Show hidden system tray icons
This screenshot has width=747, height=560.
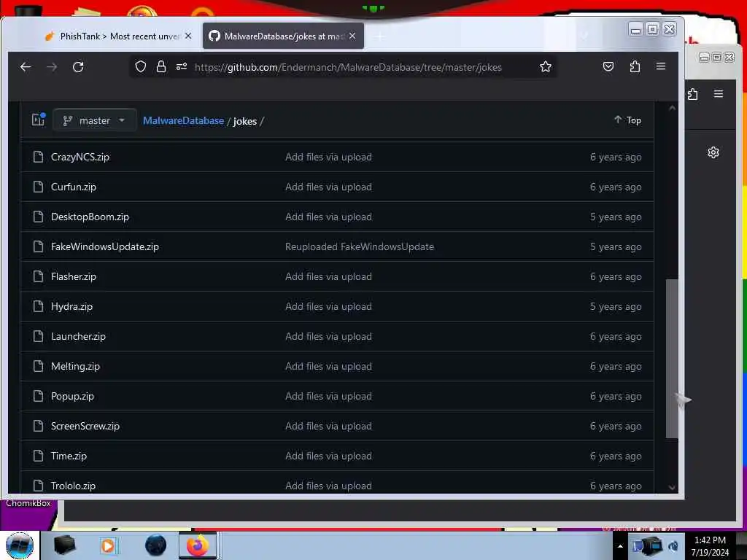620,546
